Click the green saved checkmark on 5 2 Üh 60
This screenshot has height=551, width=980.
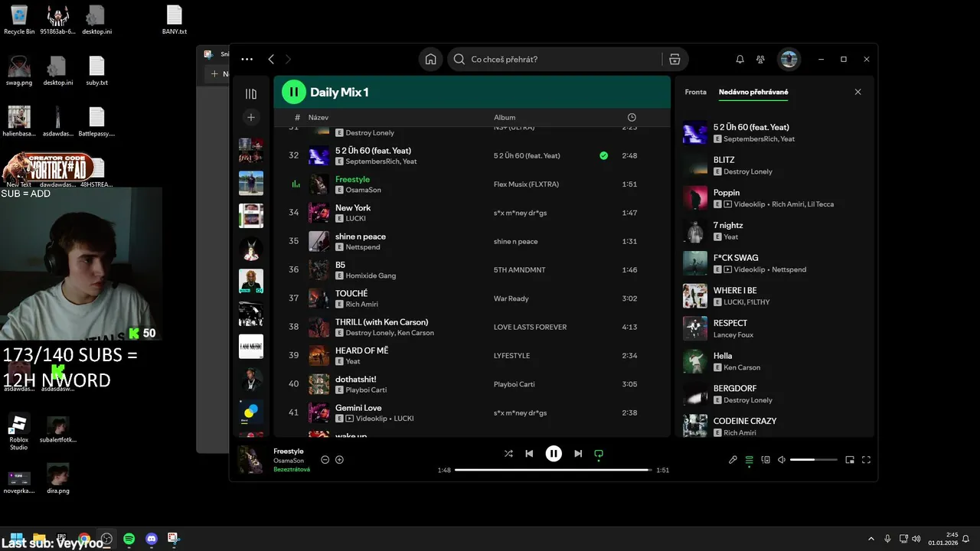point(603,155)
